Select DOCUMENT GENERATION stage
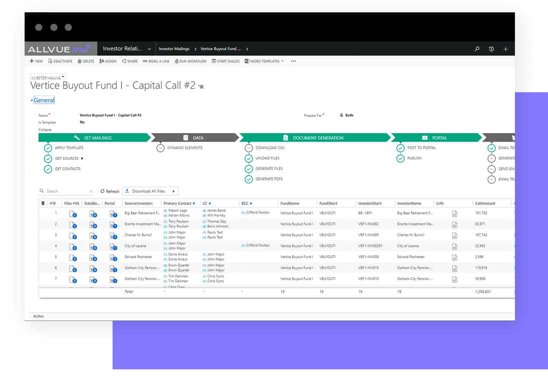548x392 pixels. pos(315,138)
